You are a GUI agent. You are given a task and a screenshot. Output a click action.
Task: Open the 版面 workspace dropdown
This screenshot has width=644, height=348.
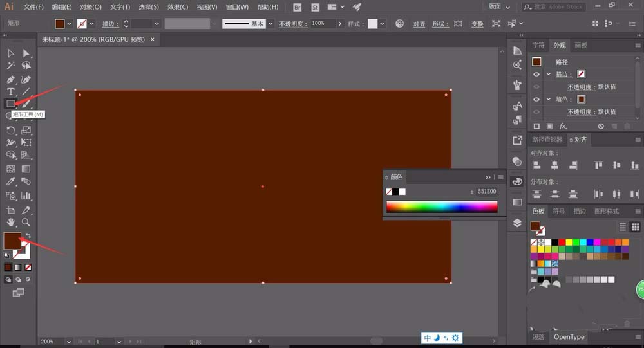499,6
